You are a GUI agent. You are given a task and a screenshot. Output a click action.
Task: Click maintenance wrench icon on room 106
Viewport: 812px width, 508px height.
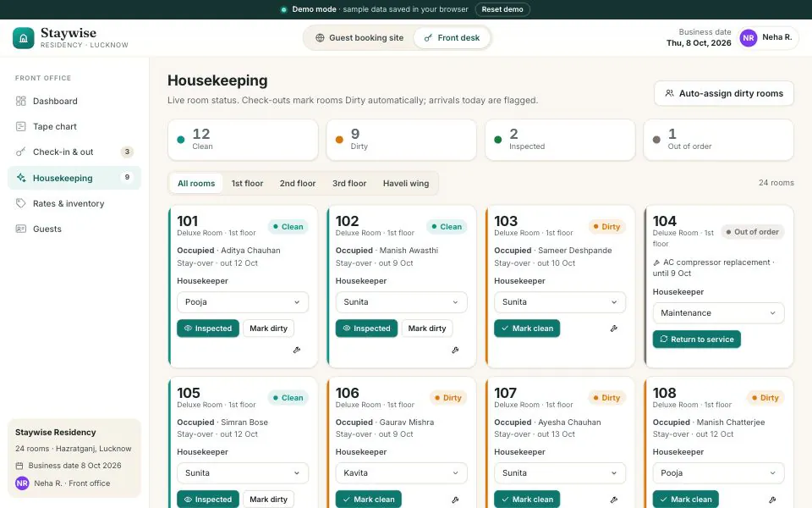coord(455,500)
